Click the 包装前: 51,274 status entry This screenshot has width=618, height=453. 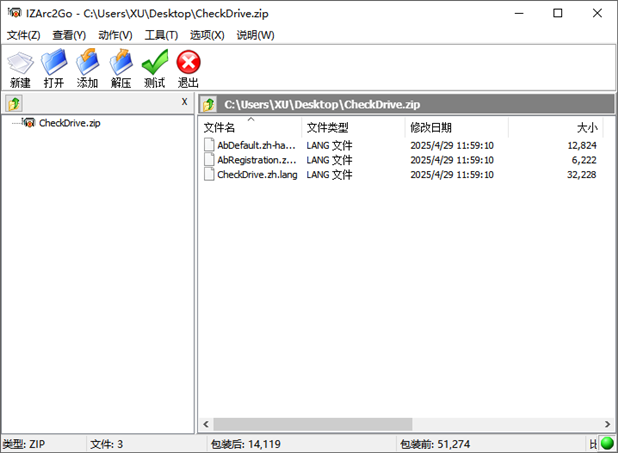pyautogui.click(x=435, y=444)
